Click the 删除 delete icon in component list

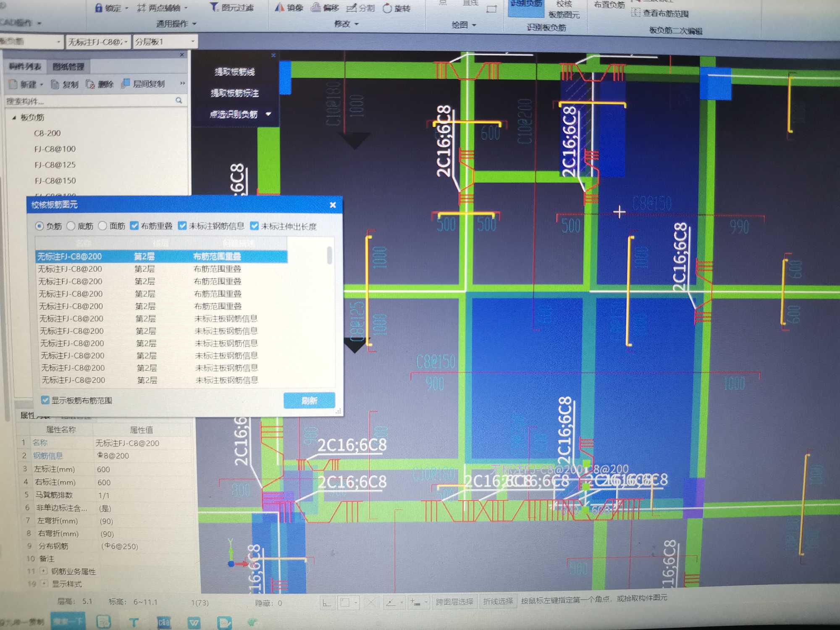pos(90,84)
